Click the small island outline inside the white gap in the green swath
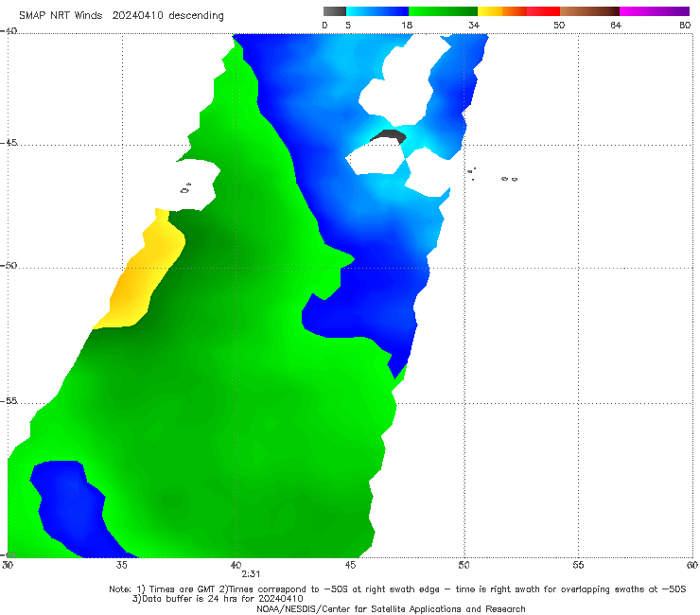The height and width of the screenshot is (615, 700). 185,188
